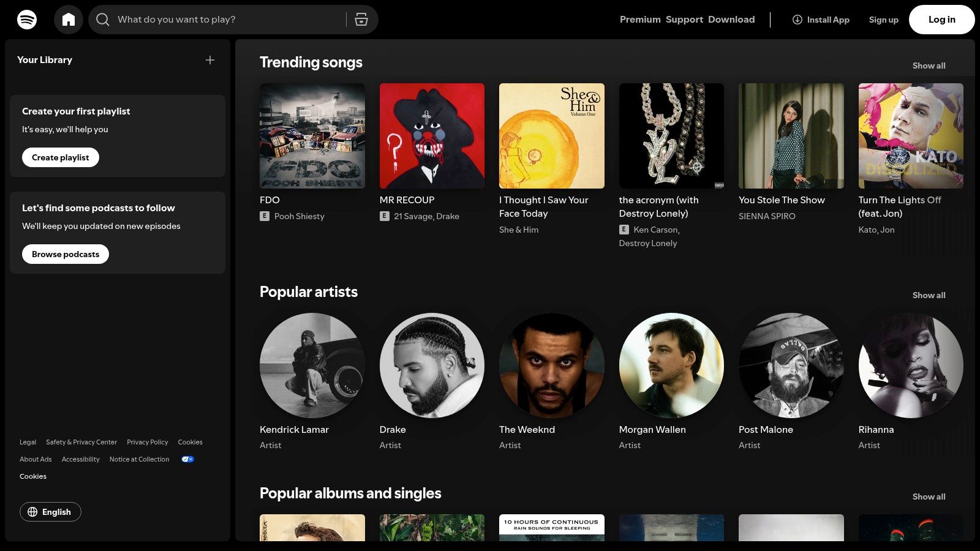
Task: Select Support in the top navigation
Action: 684,19
